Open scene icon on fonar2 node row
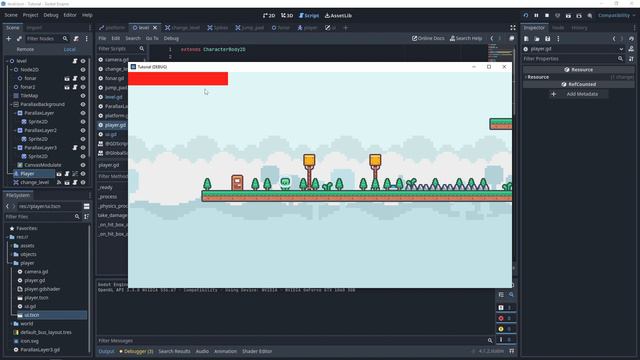This screenshot has height=360, width=640. (x=67, y=87)
